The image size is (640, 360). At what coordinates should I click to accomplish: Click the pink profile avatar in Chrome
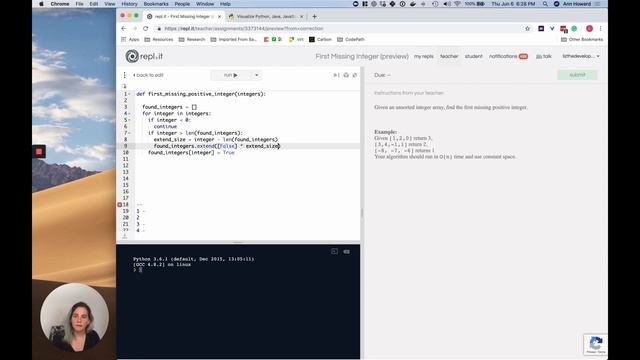[x=589, y=29]
